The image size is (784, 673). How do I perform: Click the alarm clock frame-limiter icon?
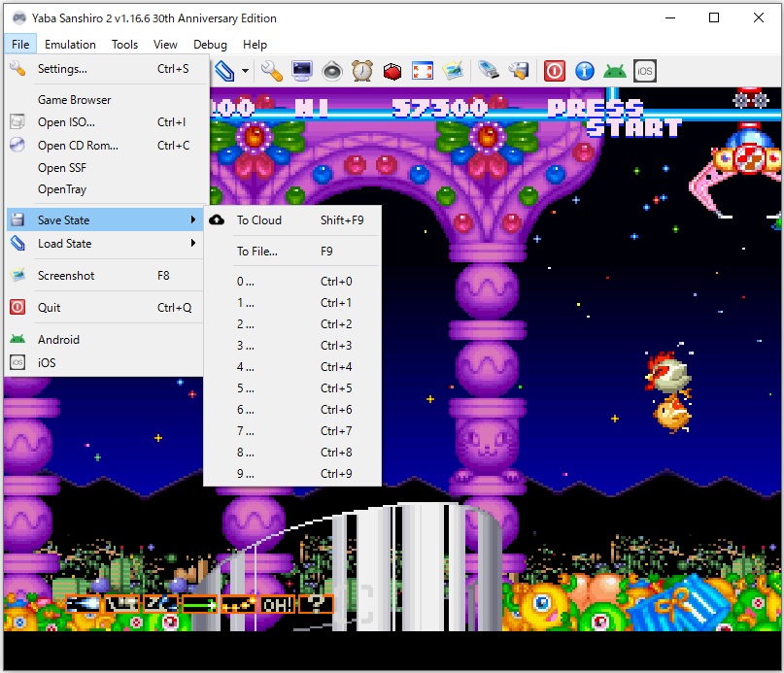(362, 71)
